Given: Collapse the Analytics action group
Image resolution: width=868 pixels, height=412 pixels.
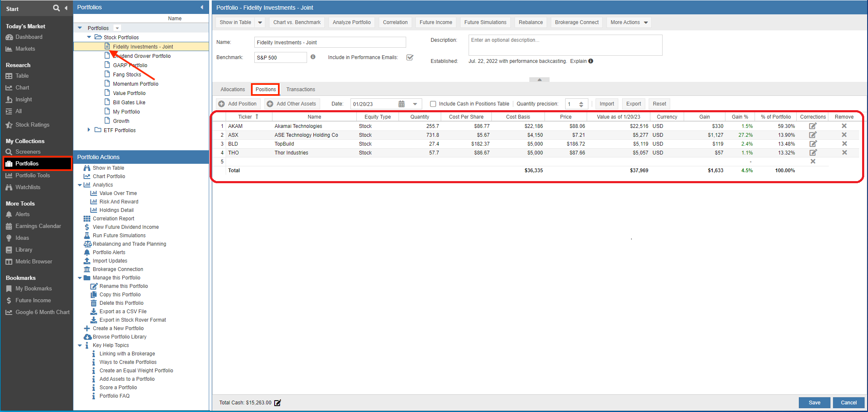Looking at the screenshot, I should (x=80, y=185).
